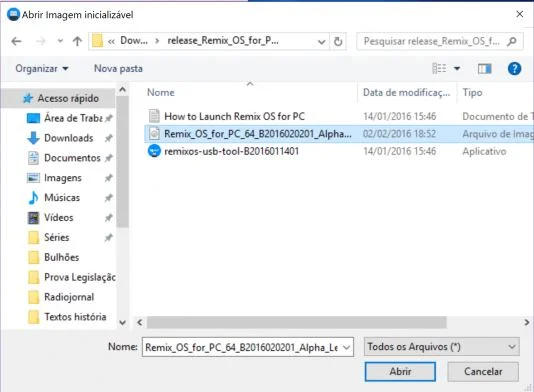The height and width of the screenshot is (392, 534).
Task: Open the Bulhões folder
Action: tap(61, 257)
